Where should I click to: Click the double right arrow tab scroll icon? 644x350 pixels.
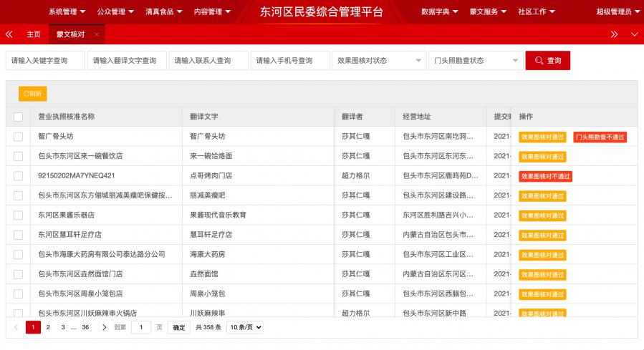pos(614,34)
